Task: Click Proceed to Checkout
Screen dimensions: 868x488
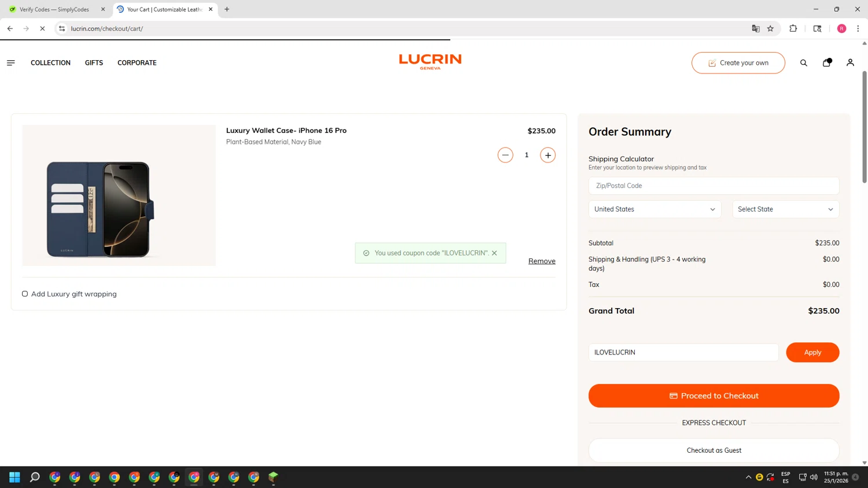Action: (x=713, y=395)
